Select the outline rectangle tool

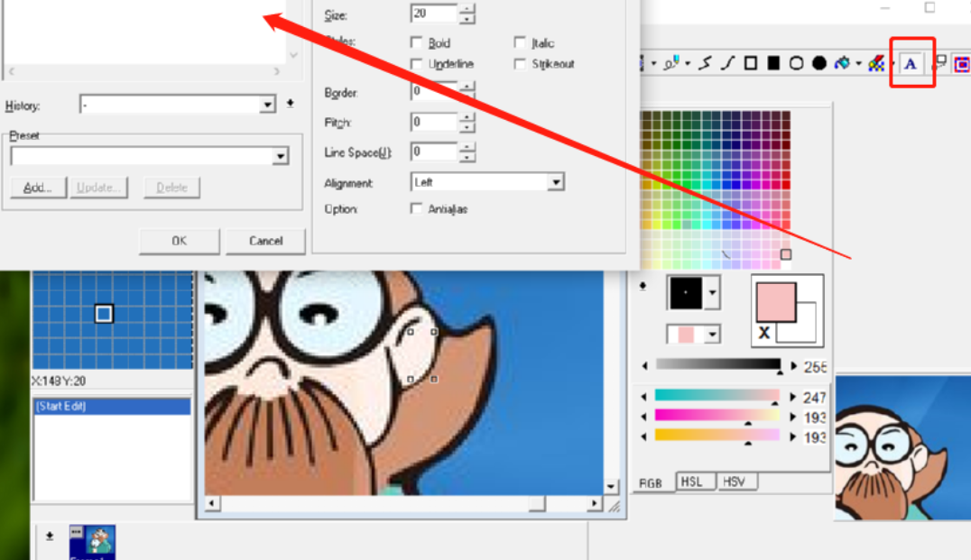coord(751,62)
